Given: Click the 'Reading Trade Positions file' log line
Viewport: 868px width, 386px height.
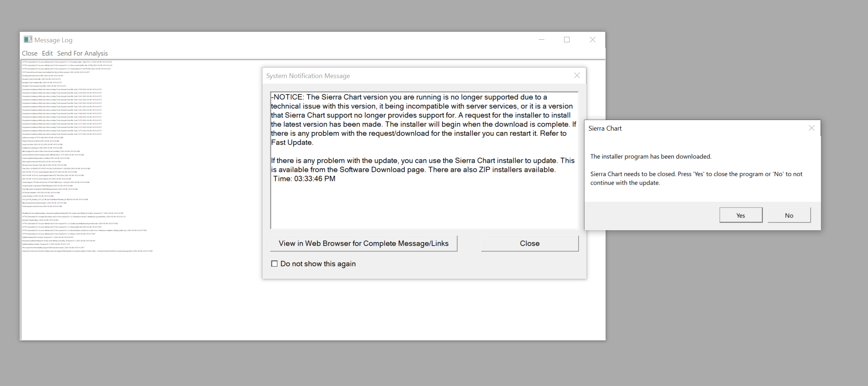Looking at the screenshot, I should tap(42, 82).
